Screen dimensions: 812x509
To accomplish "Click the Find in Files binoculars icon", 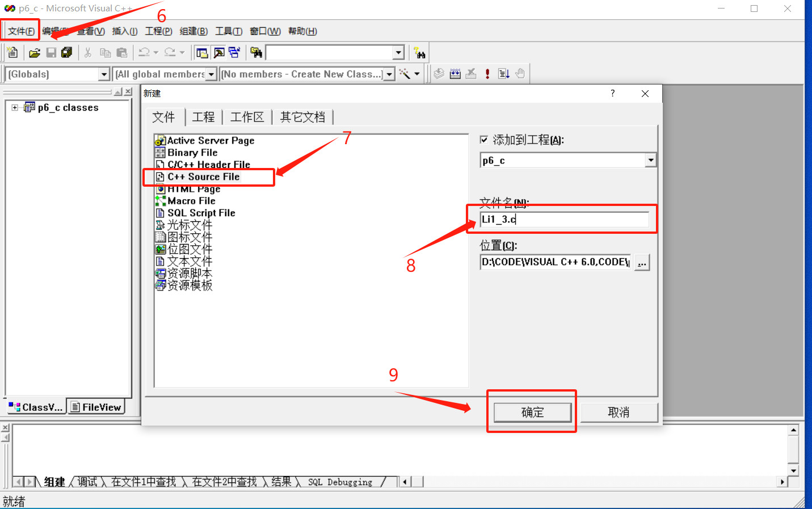I will (256, 53).
